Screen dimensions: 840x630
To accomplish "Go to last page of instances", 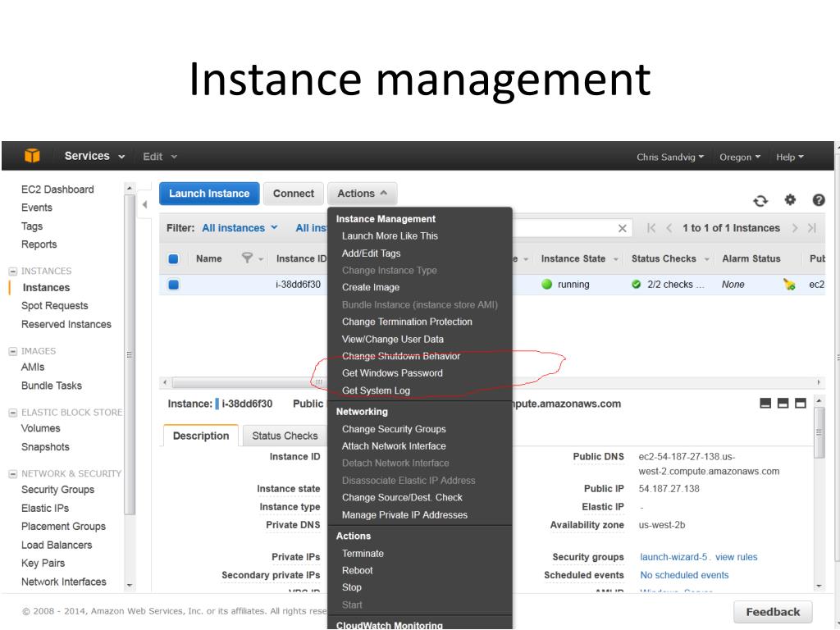I will [812, 228].
